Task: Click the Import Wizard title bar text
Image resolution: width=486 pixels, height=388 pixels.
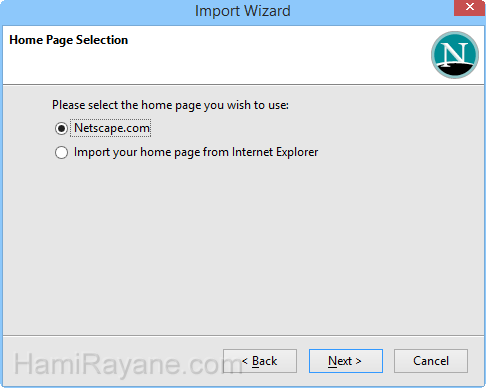Action: coord(243,11)
